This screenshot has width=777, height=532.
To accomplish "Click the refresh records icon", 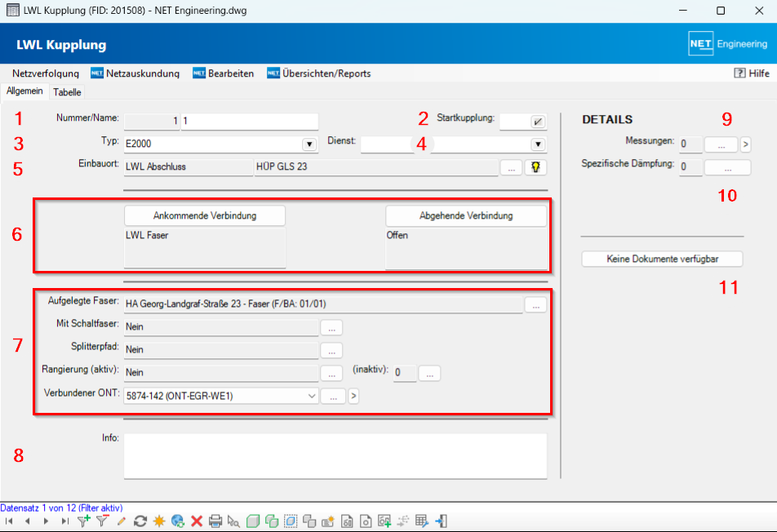I will (x=140, y=521).
